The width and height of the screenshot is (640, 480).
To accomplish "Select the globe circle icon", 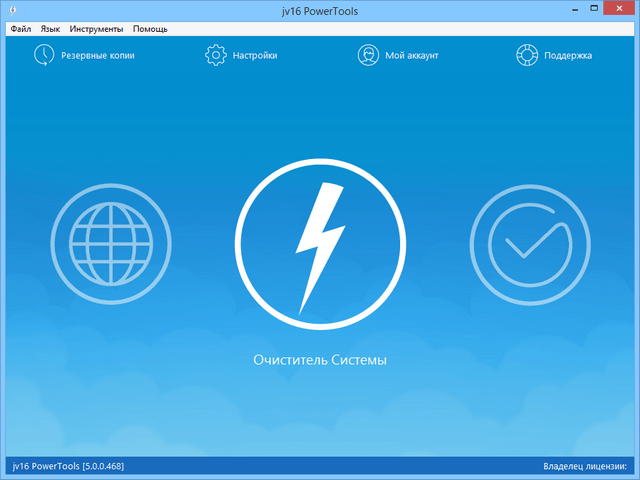I will pos(111,244).
